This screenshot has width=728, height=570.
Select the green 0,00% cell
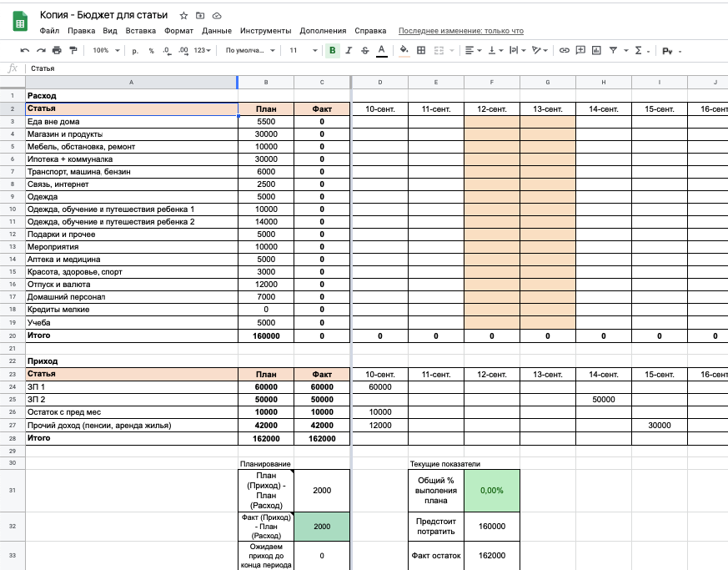click(x=492, y=491)
